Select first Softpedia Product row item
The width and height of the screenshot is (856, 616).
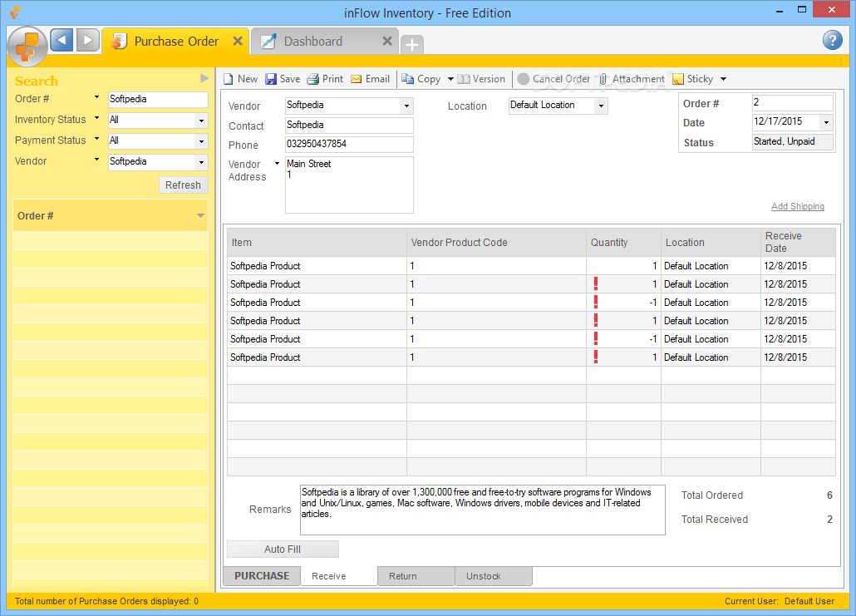click(x=317, y=266)
